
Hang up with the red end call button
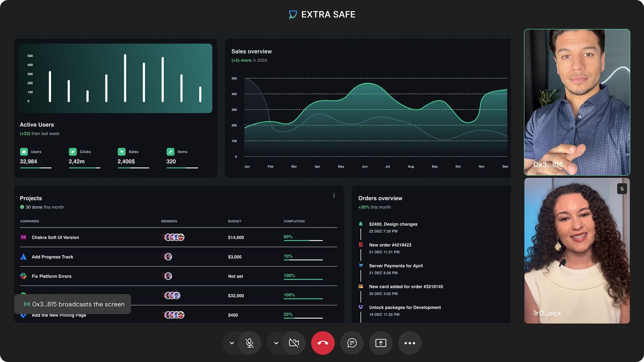323,343
